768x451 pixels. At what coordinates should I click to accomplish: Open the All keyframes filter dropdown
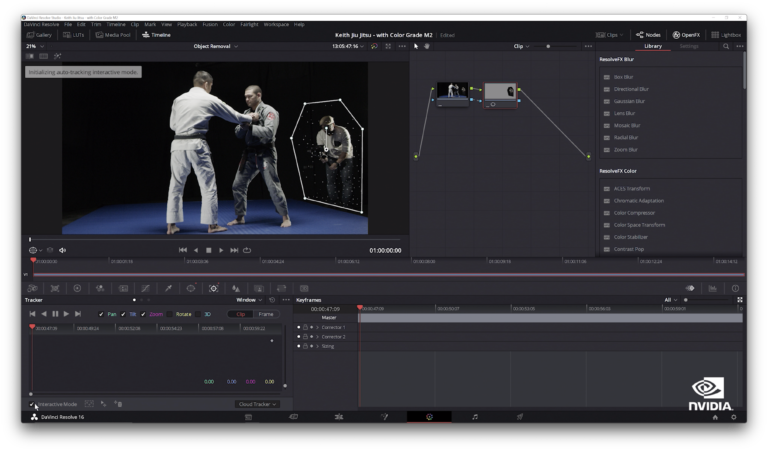[671, 300]
